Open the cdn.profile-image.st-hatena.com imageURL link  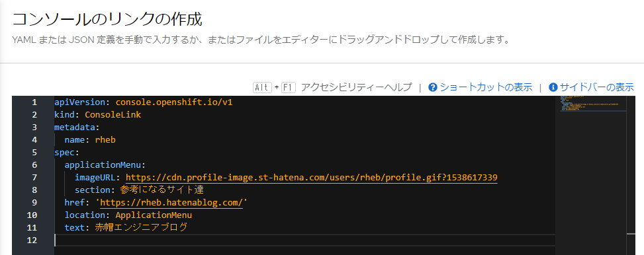pos(311,178)
